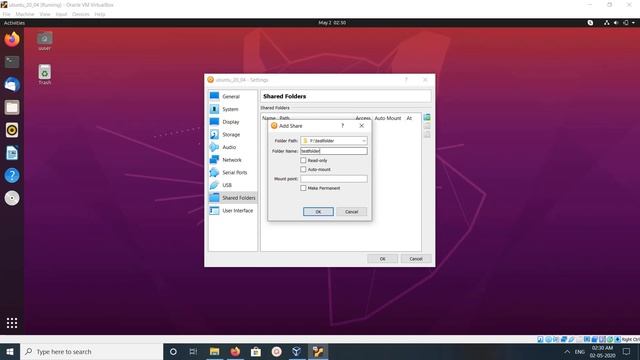Expand the Folder Path dropdown
The image size is (640, 360).
click(x=363, y=141)
